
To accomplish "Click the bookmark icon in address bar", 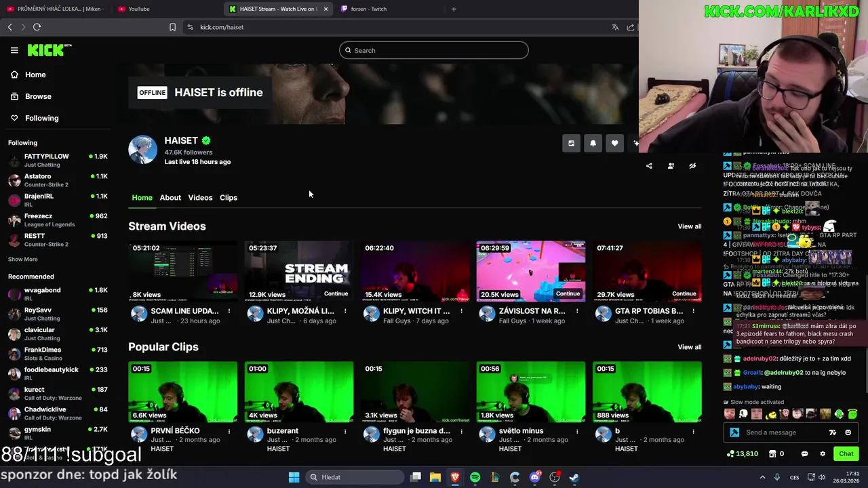I will (172, 27).
